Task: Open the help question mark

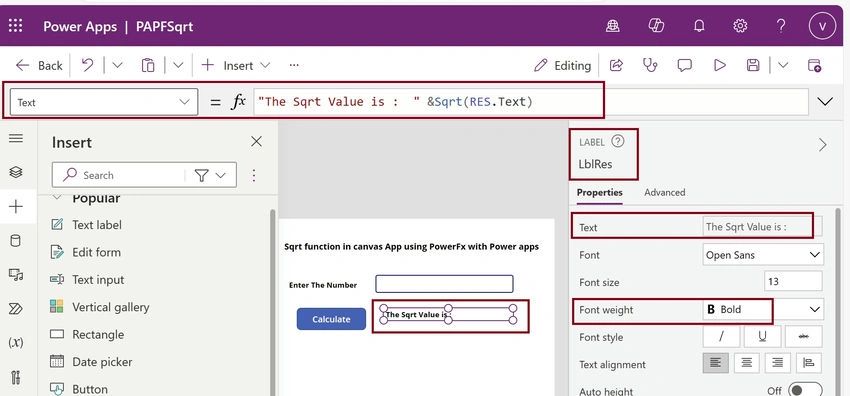Action: coord(781,26)
